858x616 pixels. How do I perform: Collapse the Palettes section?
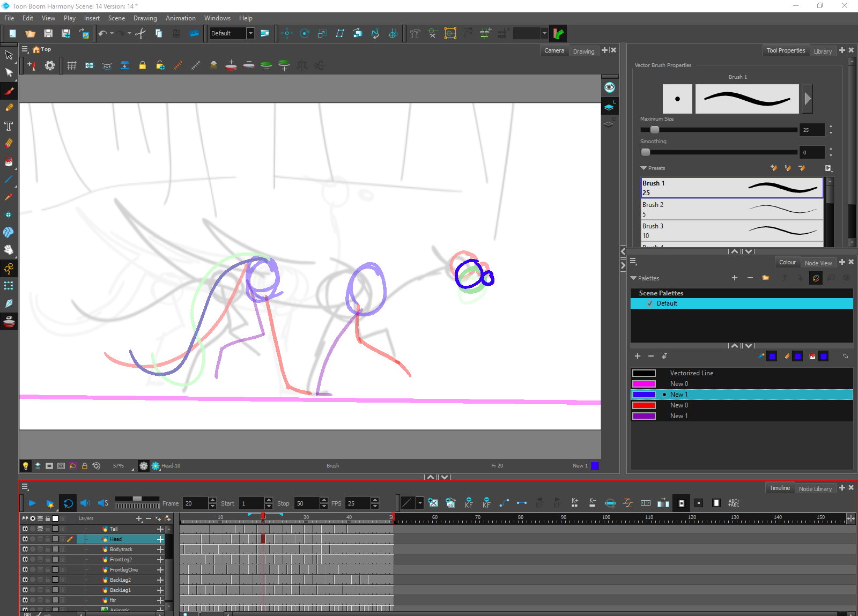(x=633, y=278)
